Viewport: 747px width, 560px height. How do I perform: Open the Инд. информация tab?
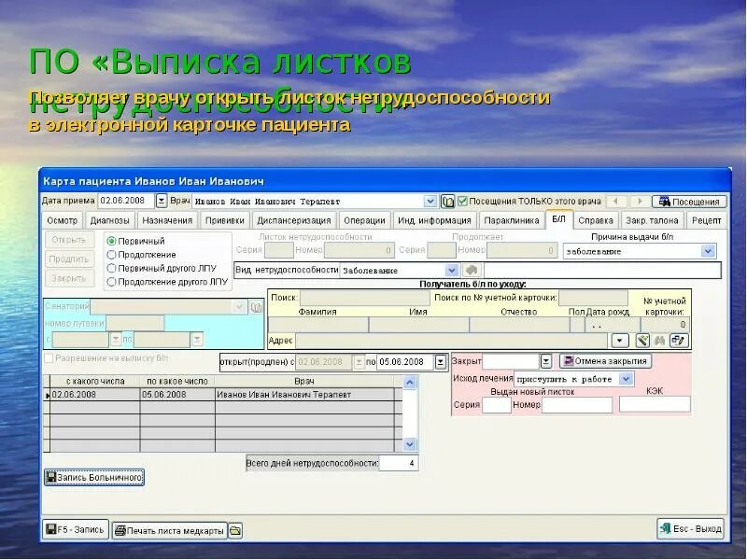coord(434,220)
